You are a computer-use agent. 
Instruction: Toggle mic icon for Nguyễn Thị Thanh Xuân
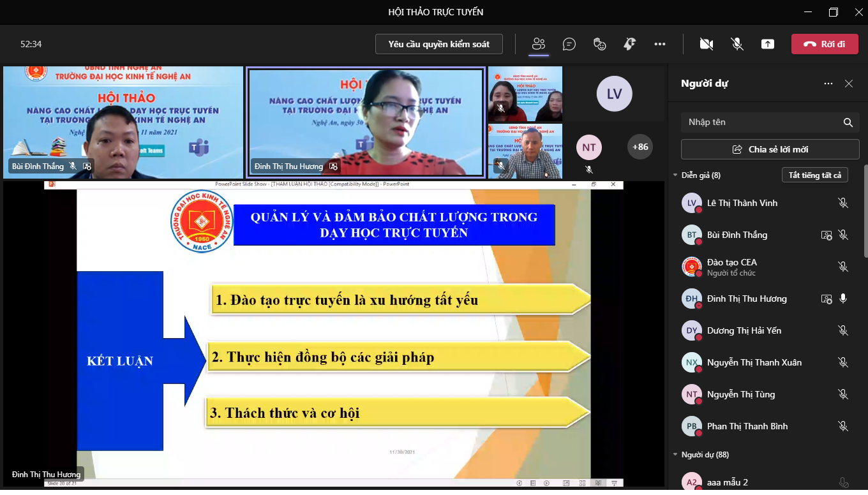(x=843, y=362)
